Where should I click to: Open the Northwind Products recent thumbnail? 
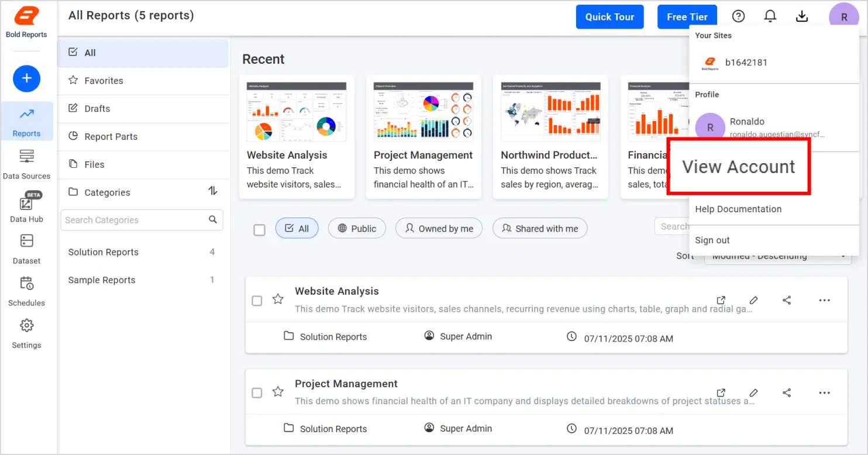[x=550, y=111]
